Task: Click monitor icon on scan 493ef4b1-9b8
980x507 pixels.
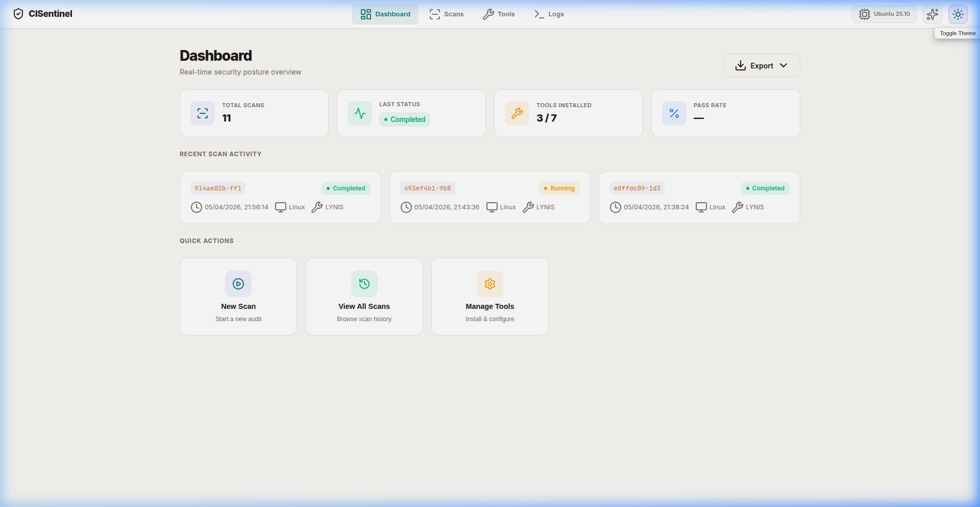Action: pyautogui.click(x=492, y=207)
